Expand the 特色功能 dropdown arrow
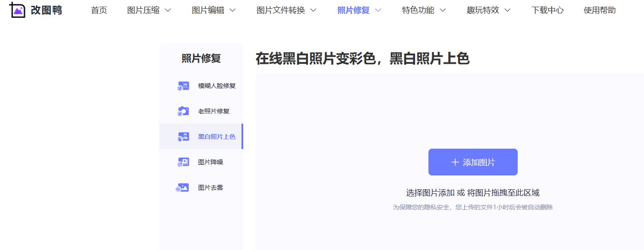644x250 pixels. click(x=443, y=10)
